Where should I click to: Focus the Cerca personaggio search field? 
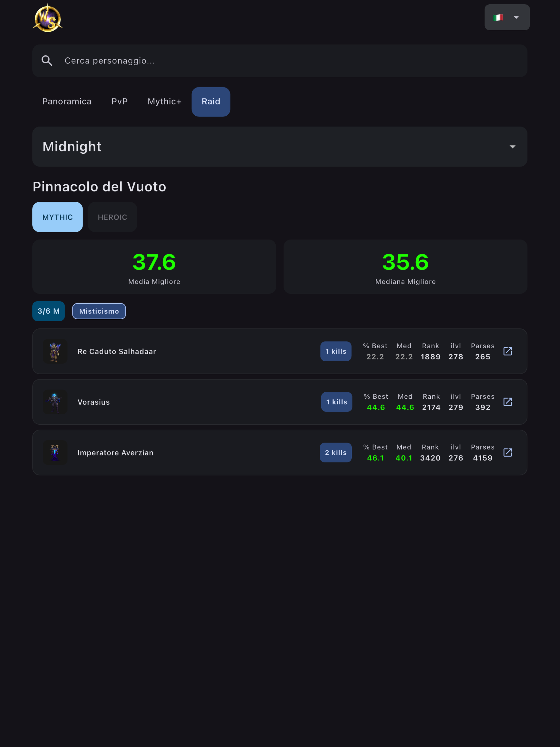point(280,61)
